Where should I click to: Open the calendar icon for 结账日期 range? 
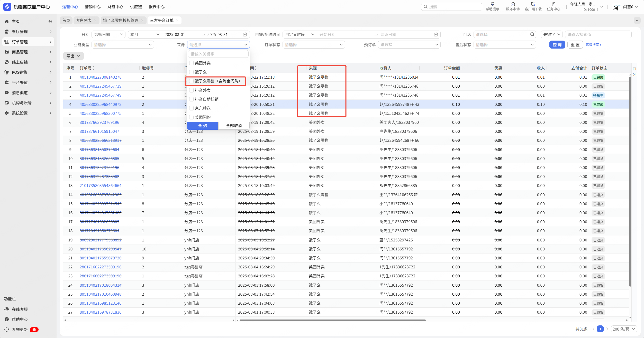[x=245, y=34]
